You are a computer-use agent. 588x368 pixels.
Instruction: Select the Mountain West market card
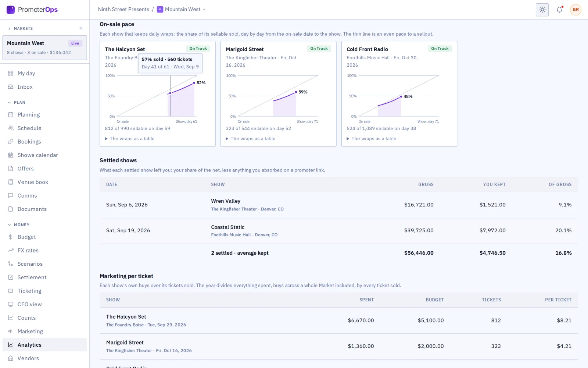[45, 47]
